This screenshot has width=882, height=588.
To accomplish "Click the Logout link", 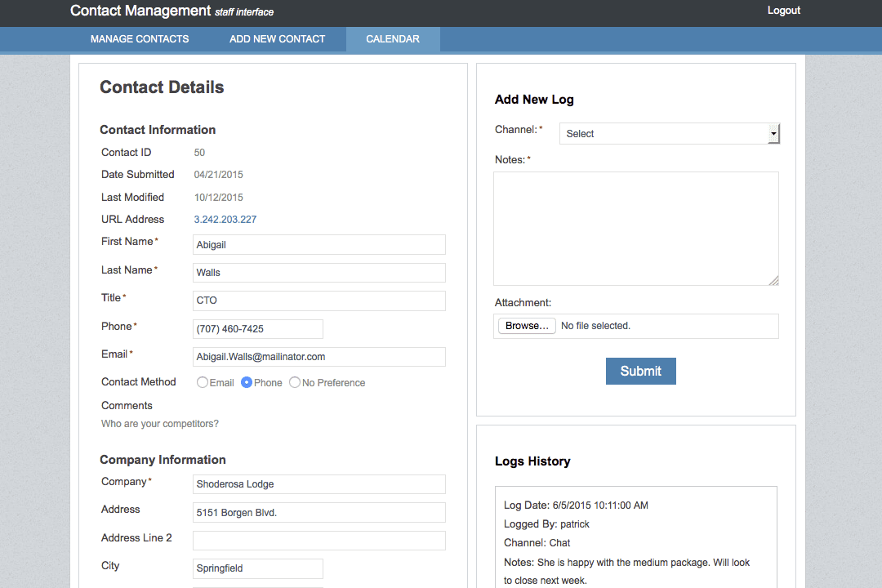I will coord(783,11).
